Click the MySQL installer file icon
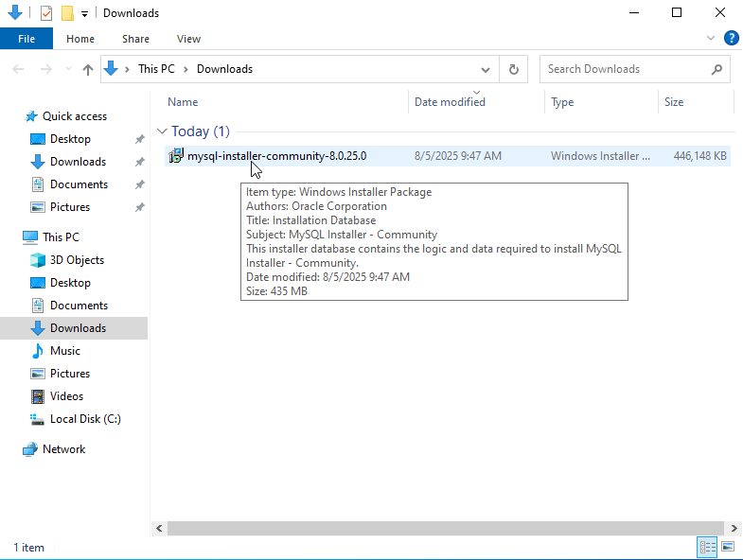Viewport: 743px width, 560px height. tap(176, 156)
